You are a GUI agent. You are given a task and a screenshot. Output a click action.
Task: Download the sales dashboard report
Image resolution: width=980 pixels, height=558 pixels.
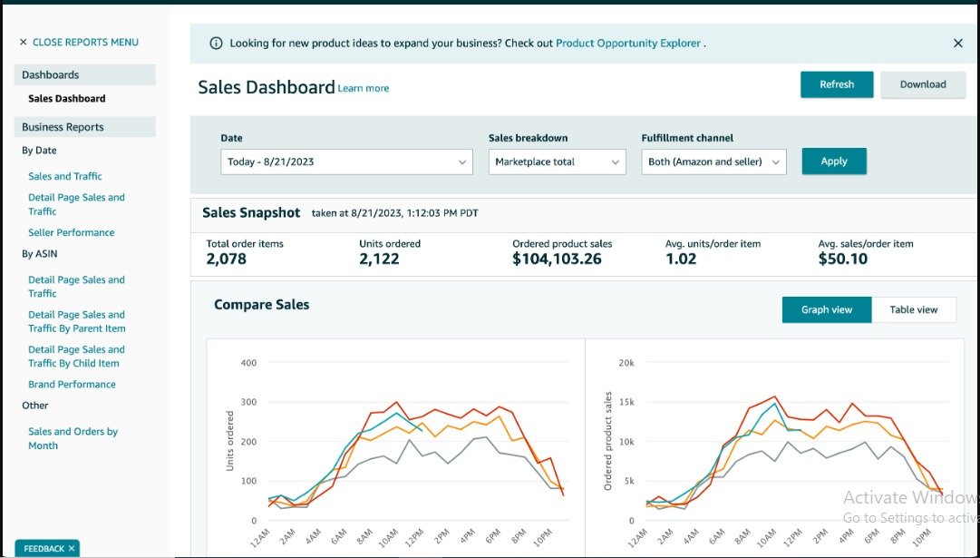[x=923, y=84]
